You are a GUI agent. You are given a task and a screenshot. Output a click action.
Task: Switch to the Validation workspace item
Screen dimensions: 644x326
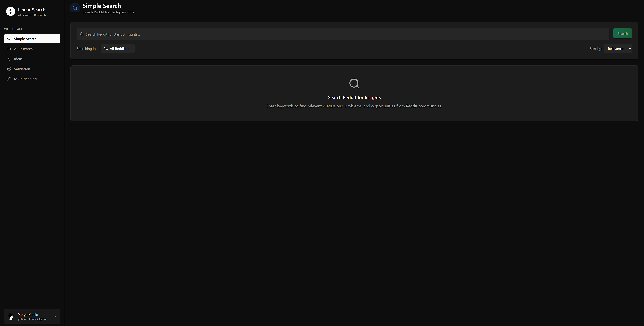click(22, 69)
